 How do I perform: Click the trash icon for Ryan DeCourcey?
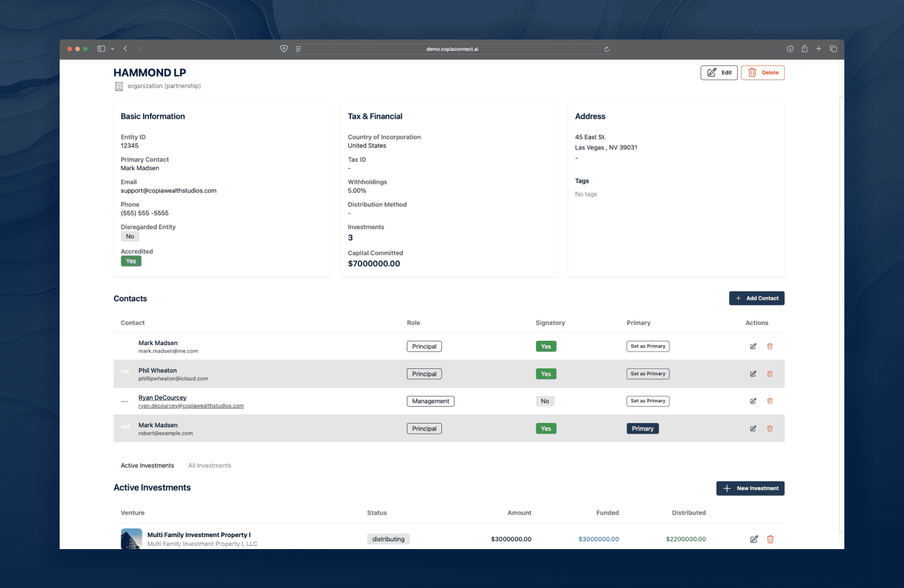tap(770, 401)
